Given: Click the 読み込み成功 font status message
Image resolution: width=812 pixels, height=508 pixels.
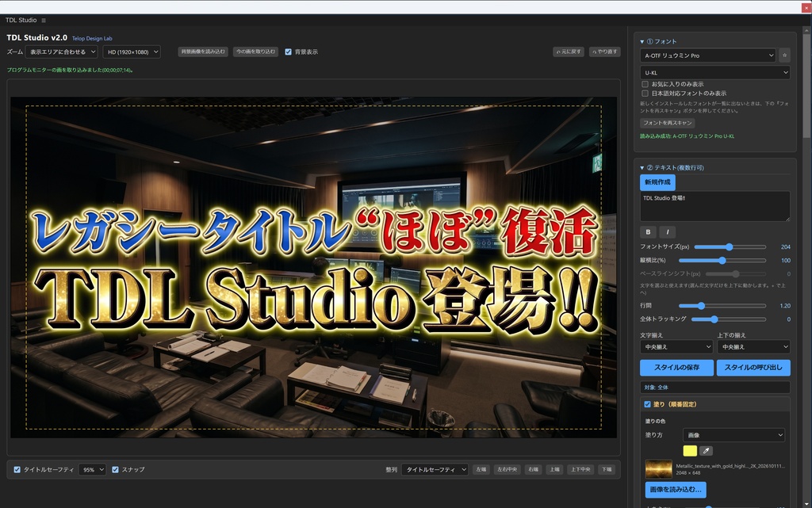Looking at the screenshot, I should tap(687, 136).
